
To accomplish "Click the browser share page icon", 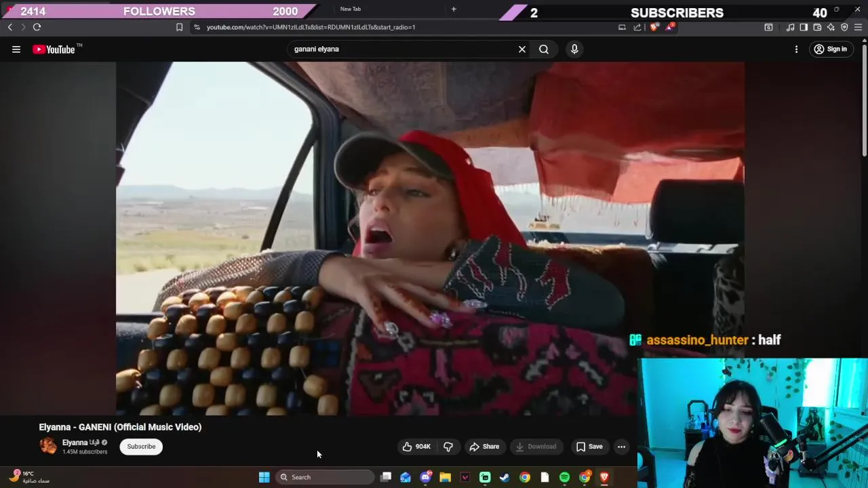I will click(637, 27).
